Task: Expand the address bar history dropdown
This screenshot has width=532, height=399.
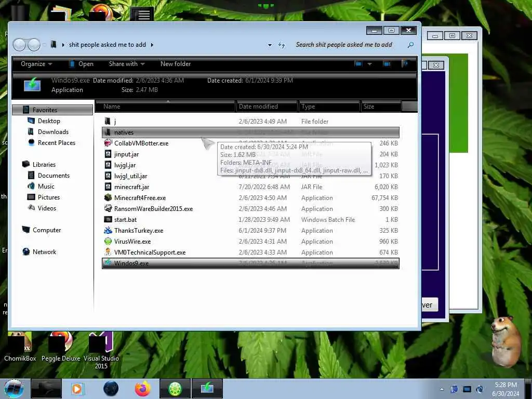Action: (270, 45)
